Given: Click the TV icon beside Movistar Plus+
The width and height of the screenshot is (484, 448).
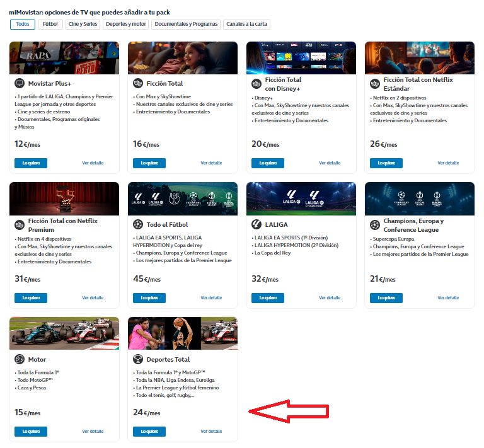Looking at the screenshot, I should (x=20, y=83).
